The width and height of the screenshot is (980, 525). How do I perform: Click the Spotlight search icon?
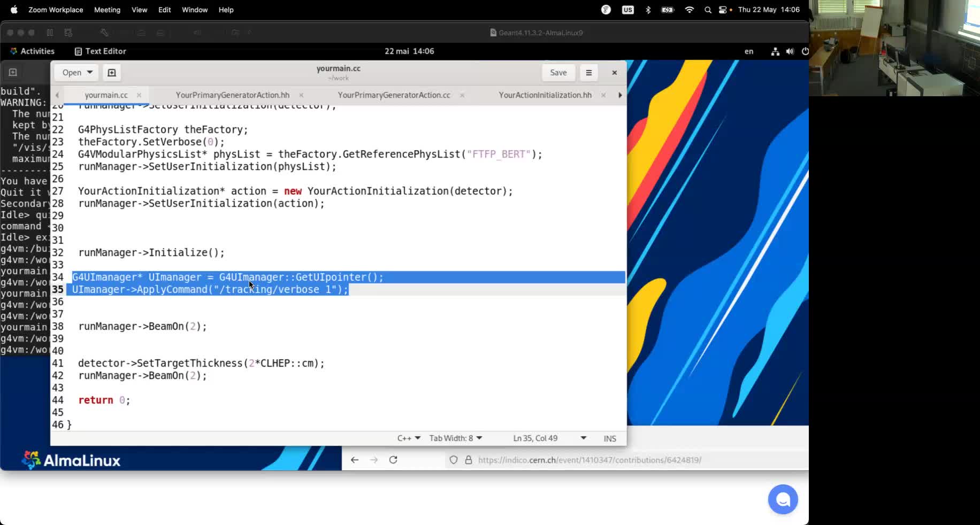[x=707, y=10]
